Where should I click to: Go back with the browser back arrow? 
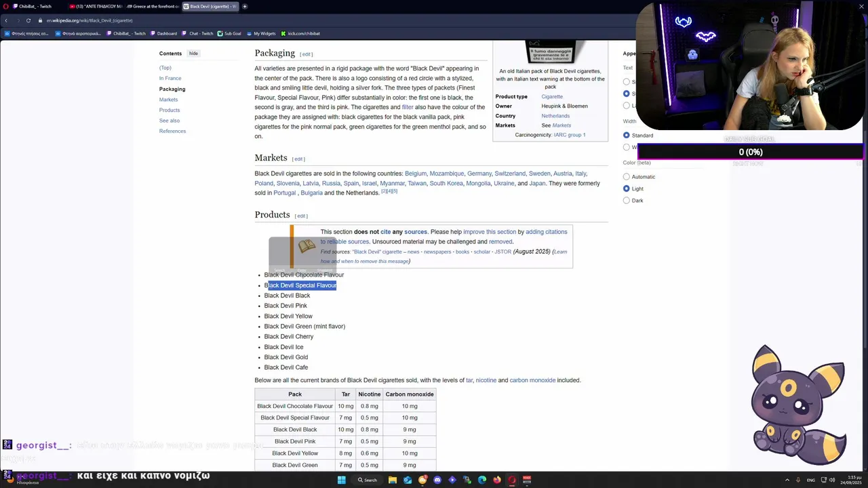click(6, 20)
